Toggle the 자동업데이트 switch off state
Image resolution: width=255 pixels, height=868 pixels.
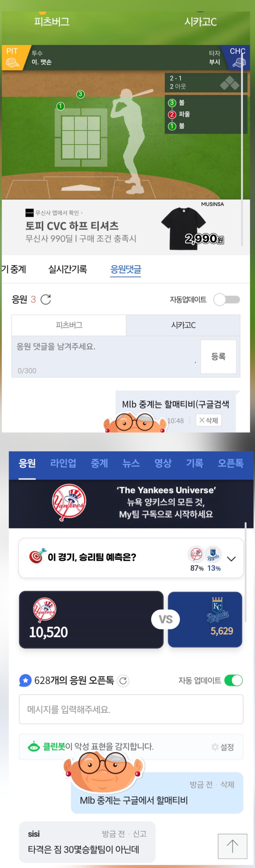pyautogui.click(x=227, y=299)
